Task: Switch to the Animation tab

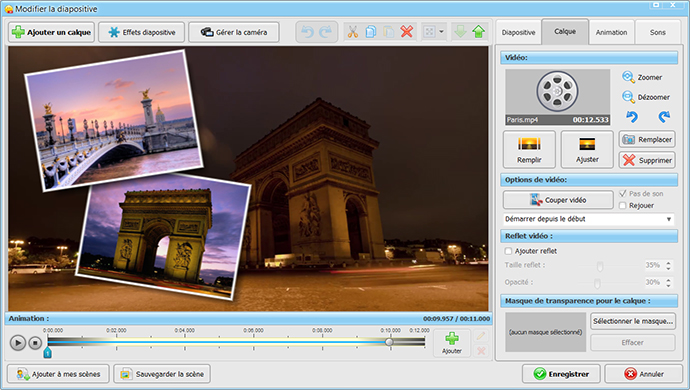Action: tap(611, 32)
